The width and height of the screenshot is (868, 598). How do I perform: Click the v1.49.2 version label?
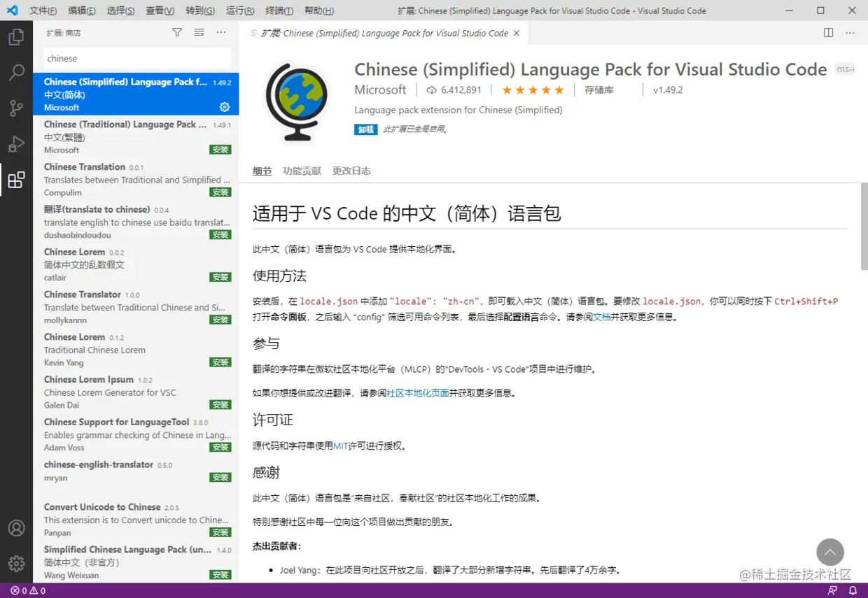click(x=668, y=90)
